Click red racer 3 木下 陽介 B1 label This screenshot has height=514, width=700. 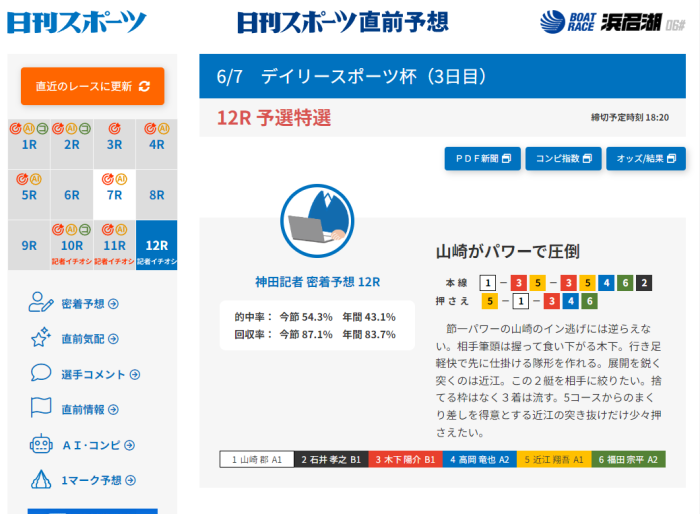pyautogui.click(x=405, y=459)
